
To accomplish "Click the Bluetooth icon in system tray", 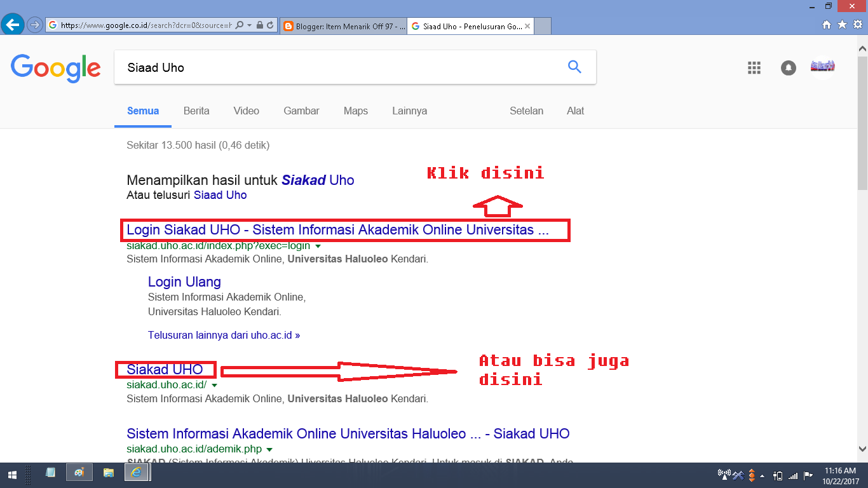I will point(737,475).
